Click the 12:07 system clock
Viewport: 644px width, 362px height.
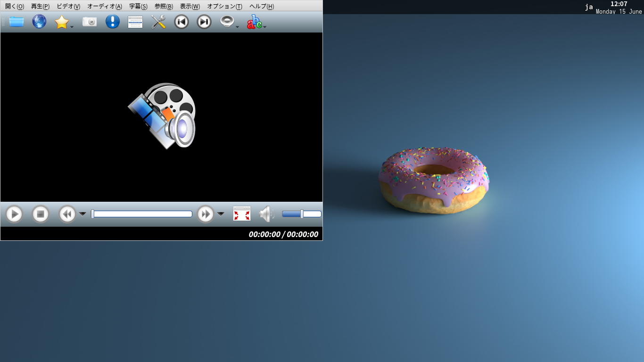click(x=619, y=4)
